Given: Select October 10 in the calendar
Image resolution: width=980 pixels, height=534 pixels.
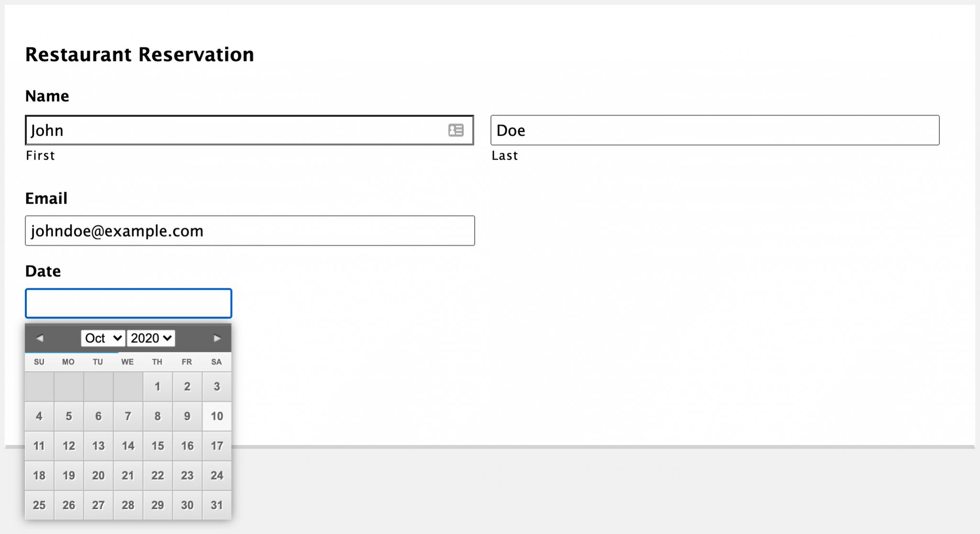Looking at the screenshot, I should coord(217,416).
